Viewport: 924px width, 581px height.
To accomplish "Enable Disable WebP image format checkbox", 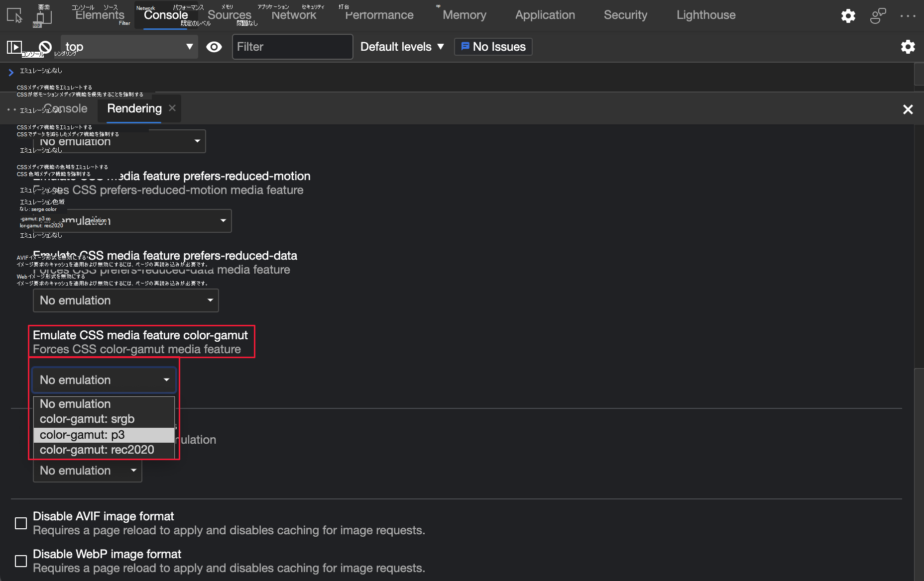I will [x=21, y=561].
